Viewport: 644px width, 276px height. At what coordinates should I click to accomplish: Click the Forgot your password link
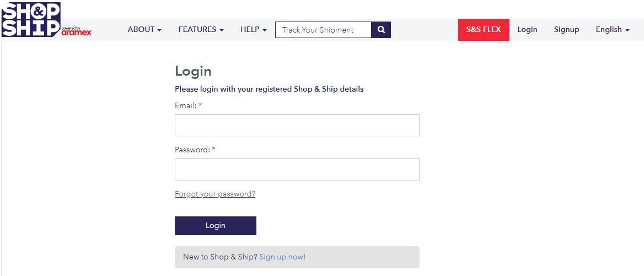(215, 194)
